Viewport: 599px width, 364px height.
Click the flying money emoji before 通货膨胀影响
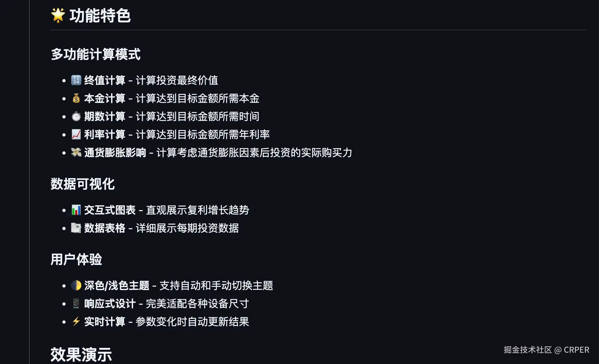coord(76,152)
